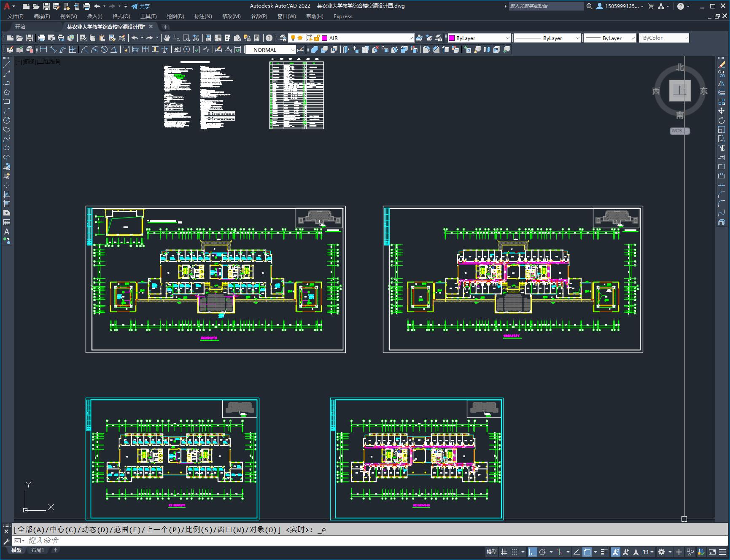Select the Revision Cloud tool

click(x=7, y=129)
